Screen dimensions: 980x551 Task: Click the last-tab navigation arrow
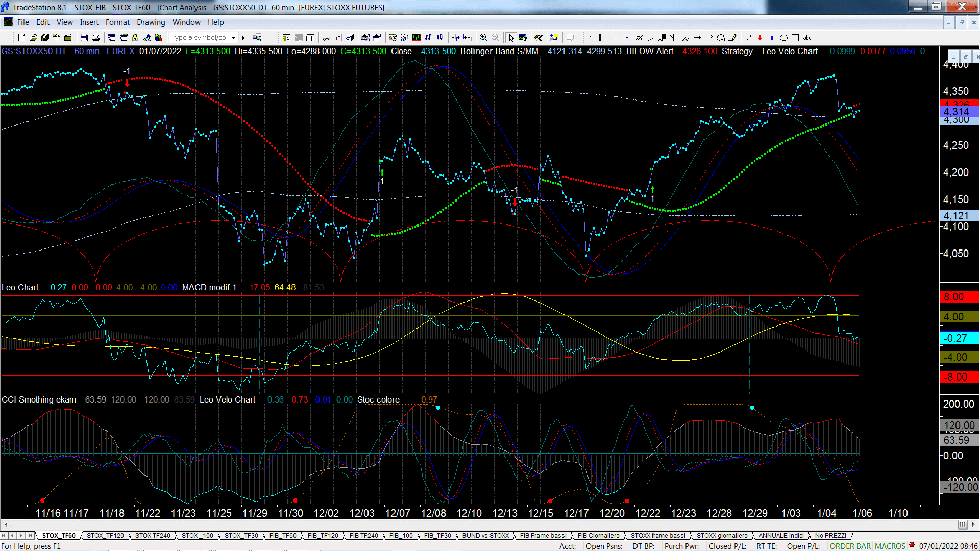pos(30,535)
